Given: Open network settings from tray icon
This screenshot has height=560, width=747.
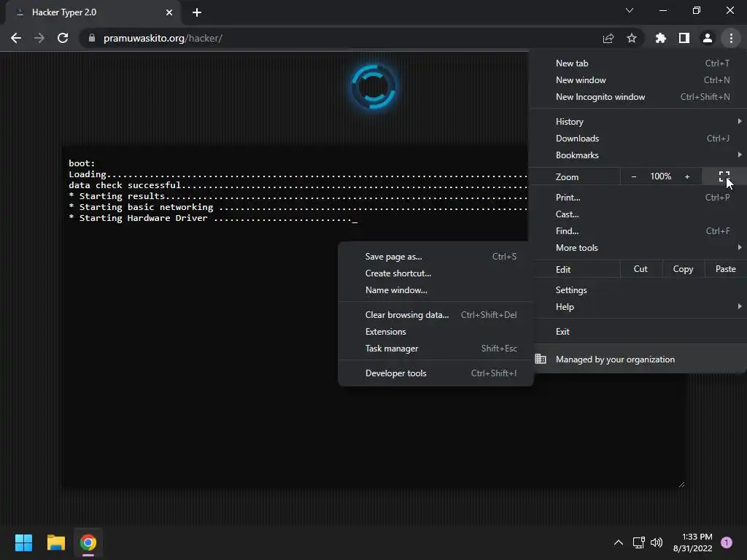Looking at the screenshot, I should 638,542.
